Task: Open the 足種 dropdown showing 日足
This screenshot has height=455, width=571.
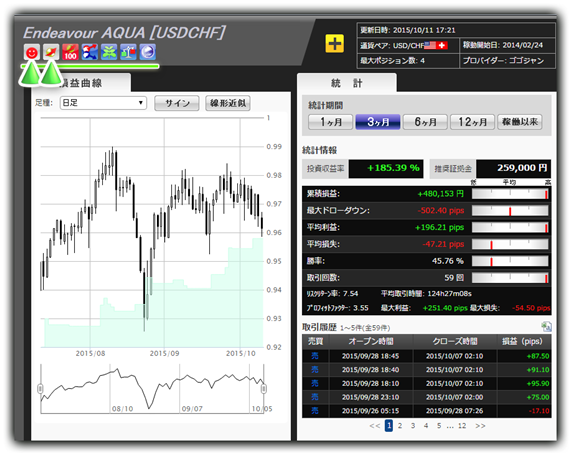Action: [103, 103]
